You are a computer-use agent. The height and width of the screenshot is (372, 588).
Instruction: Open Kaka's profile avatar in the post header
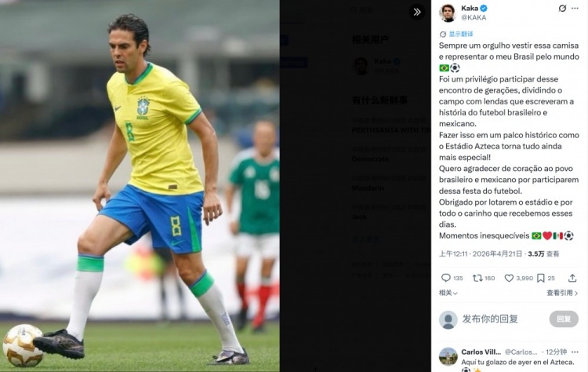click(448, 13)
